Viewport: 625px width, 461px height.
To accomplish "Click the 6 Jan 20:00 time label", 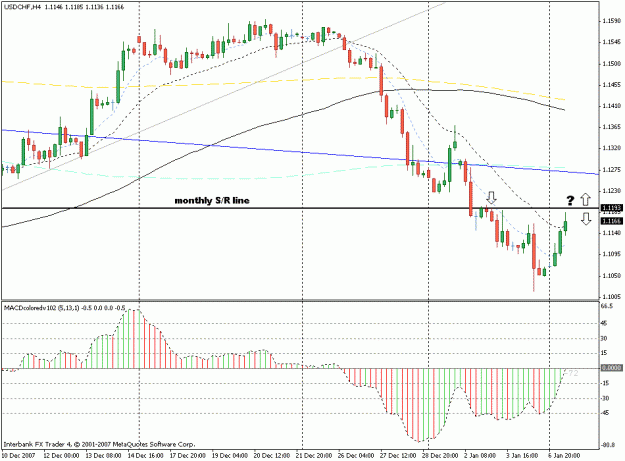I will click(x=564, y=455).
